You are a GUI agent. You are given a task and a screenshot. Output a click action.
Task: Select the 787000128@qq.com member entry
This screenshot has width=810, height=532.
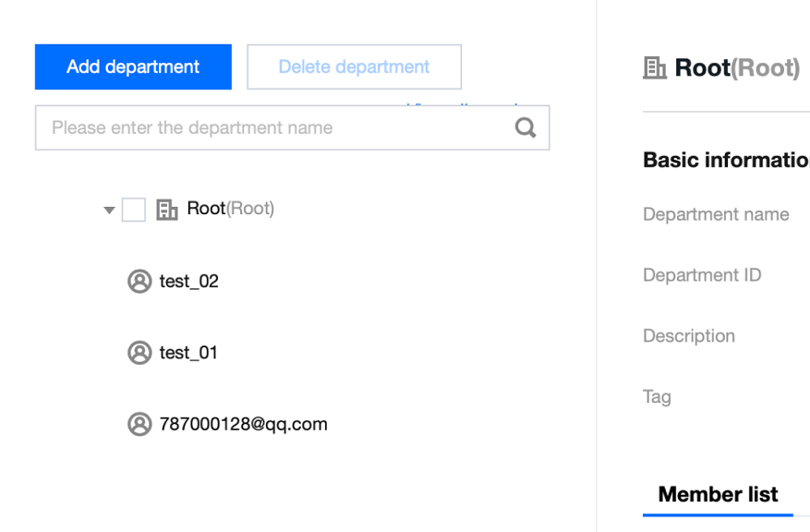point(243,425)
